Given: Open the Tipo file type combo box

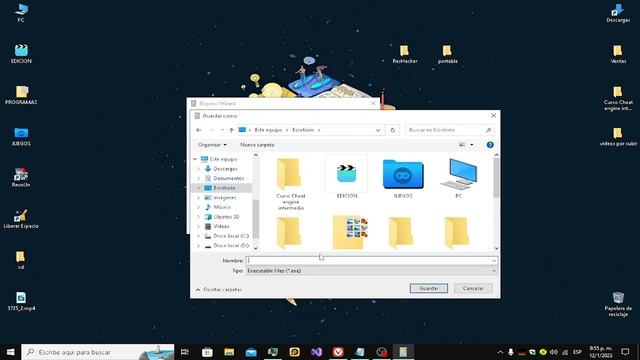Looking at the screenshot, I should (371, 271).
